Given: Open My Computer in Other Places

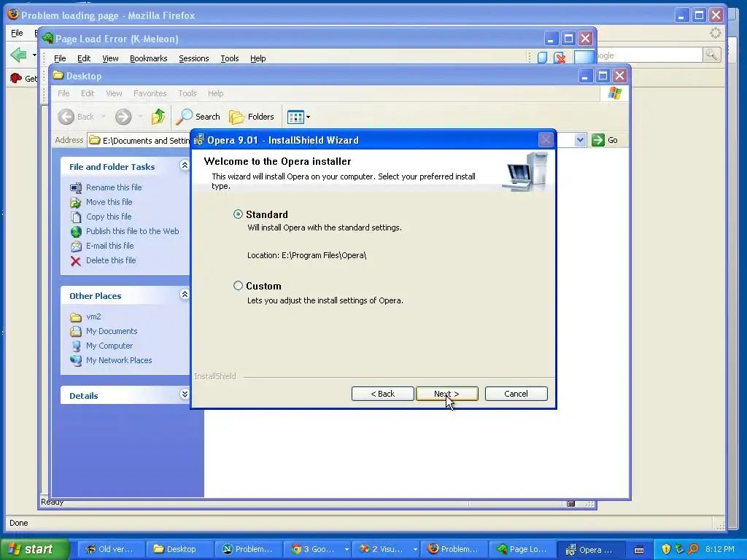Looking at the screenshot, I should coord(109,346).
